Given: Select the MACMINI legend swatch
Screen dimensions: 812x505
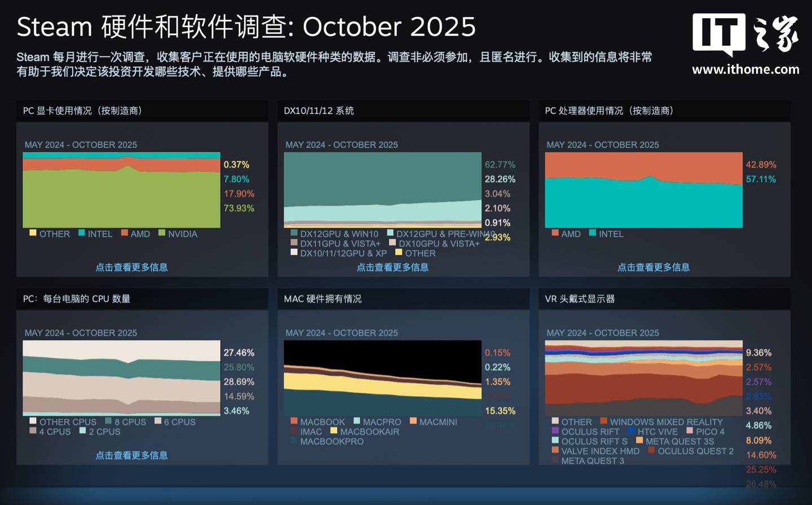Looking at the screenshot, I should (413, 421).
